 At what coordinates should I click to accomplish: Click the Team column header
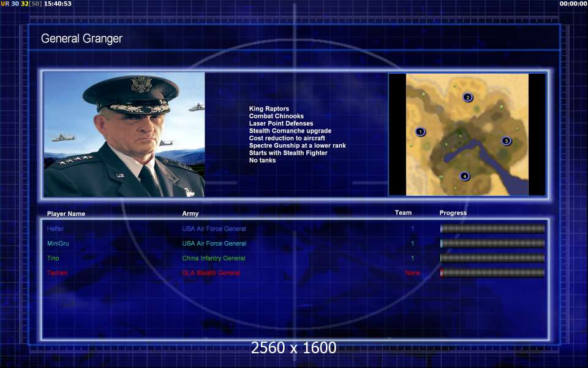tap(403, 213)
